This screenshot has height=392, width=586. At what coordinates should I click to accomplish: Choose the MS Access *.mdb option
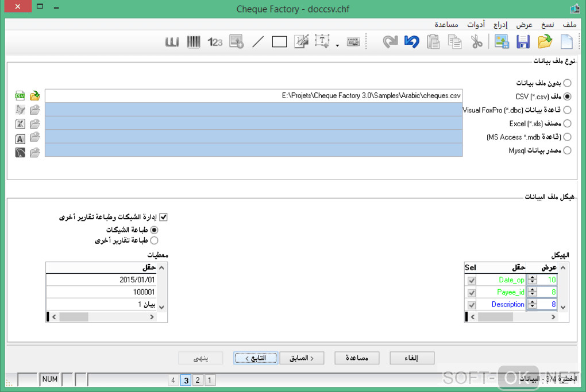[567, 137]
